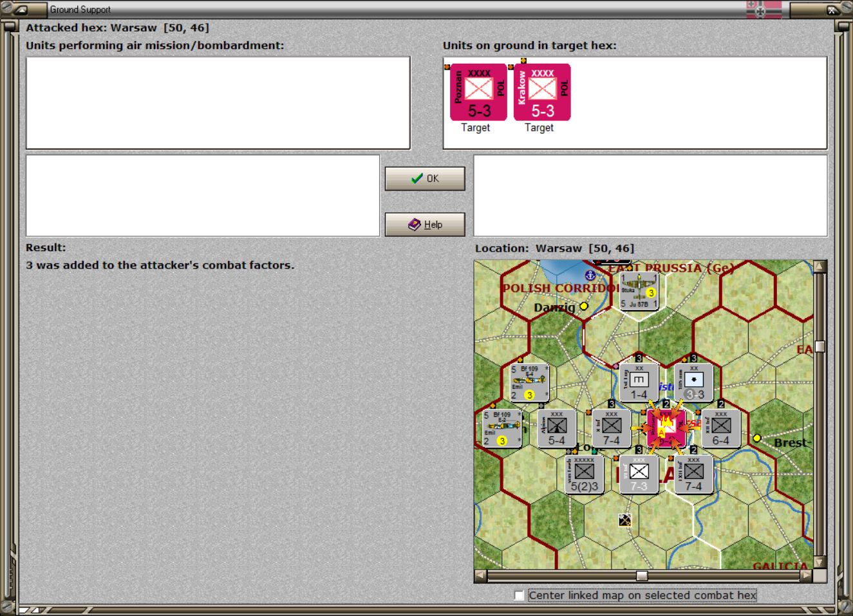Viewport: 853px width, 616px height.
Task: Click the anchor port icon near Danzig
Action: [590, 275]
